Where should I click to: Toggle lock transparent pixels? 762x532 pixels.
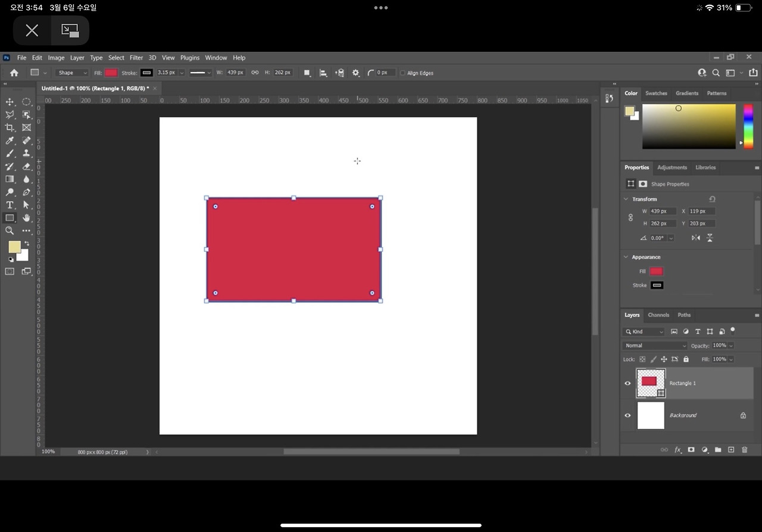tap(642, 359)
